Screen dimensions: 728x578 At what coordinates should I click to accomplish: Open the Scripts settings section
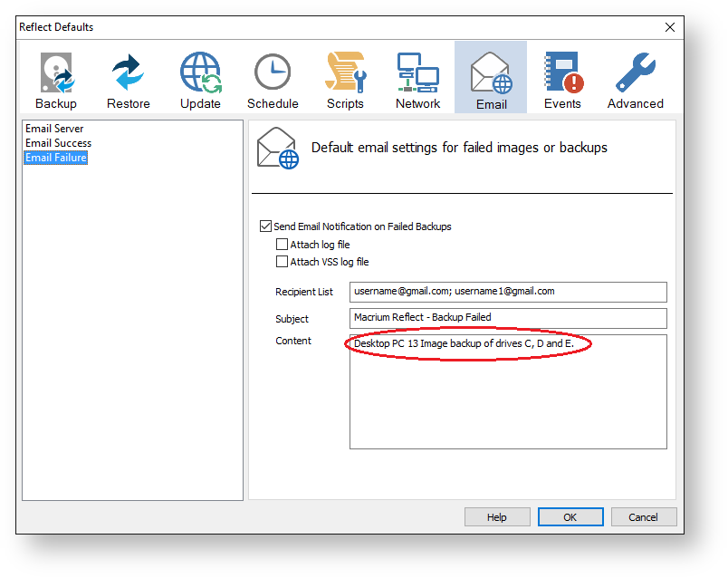[x=345, y=80]
